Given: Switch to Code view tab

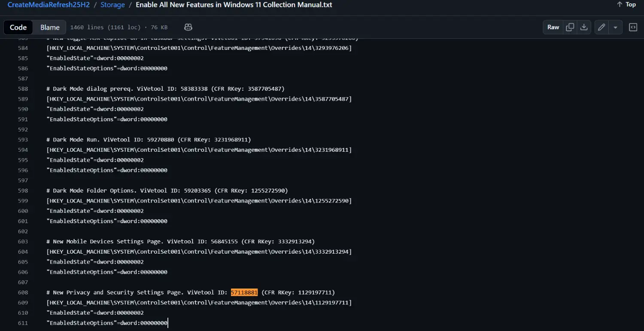Looking at the screenshot, I should (x=18, y=27).
